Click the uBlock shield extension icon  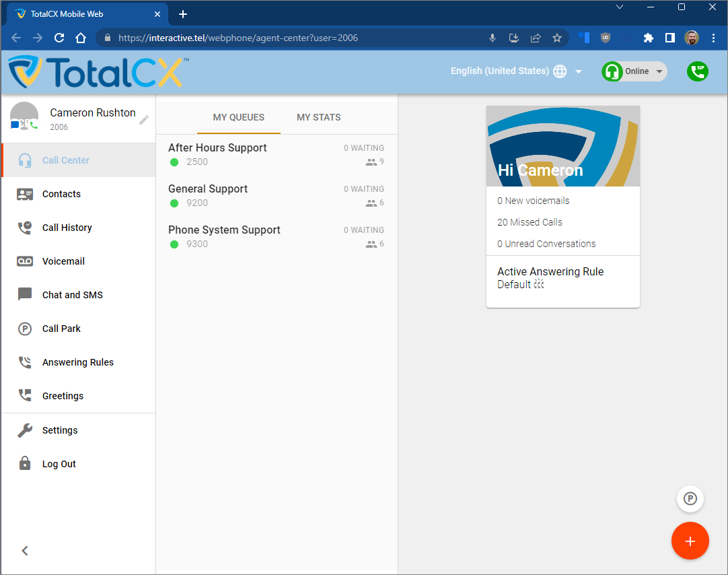point(606,38)
